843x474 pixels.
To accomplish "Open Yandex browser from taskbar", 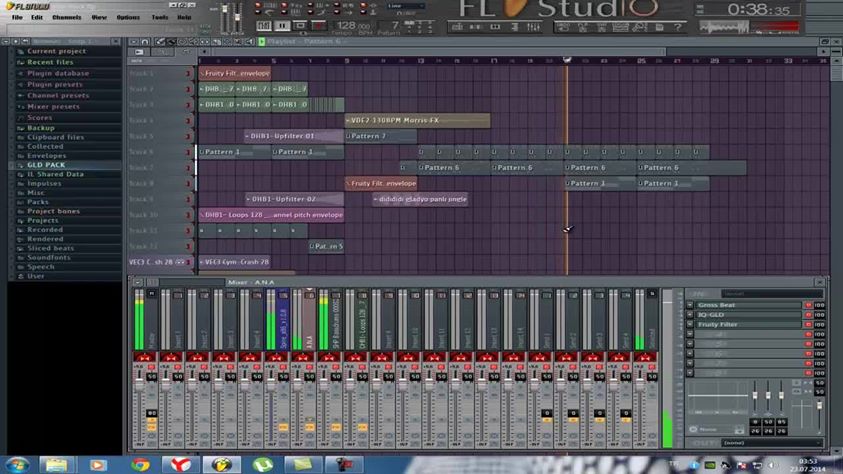I will [x=181, y=464].
